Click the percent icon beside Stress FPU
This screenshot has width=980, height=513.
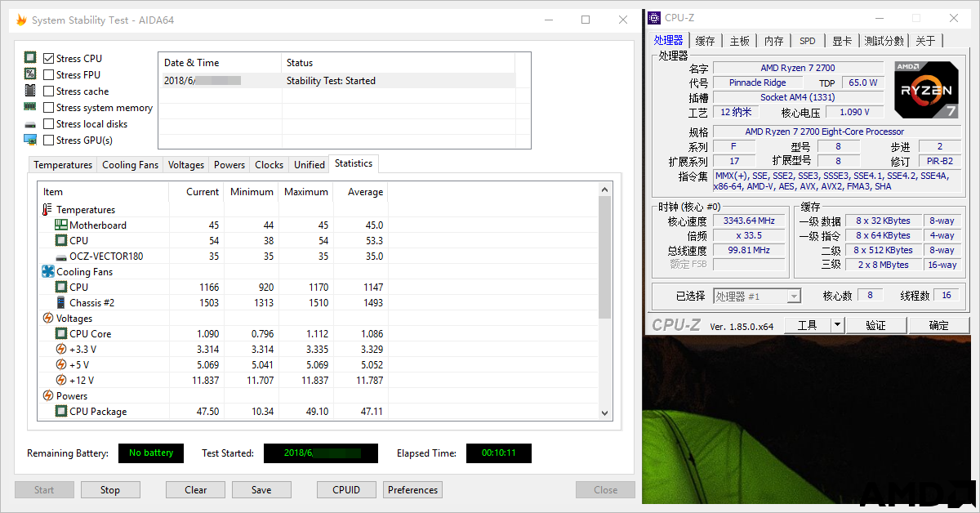(x=30, y=74)
